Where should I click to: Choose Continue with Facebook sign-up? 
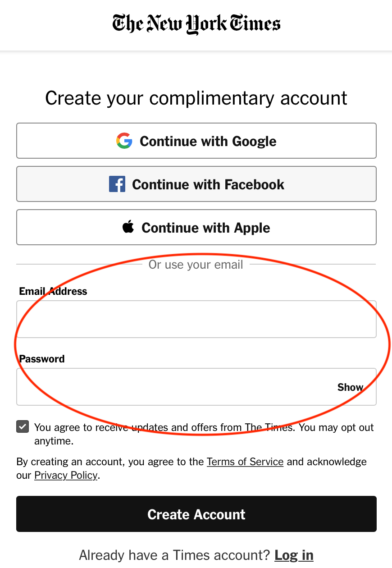click(x=196, y=184)
